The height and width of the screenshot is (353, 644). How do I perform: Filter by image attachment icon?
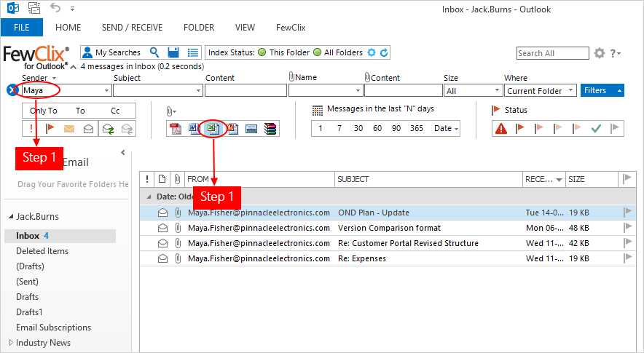[251, 129]
